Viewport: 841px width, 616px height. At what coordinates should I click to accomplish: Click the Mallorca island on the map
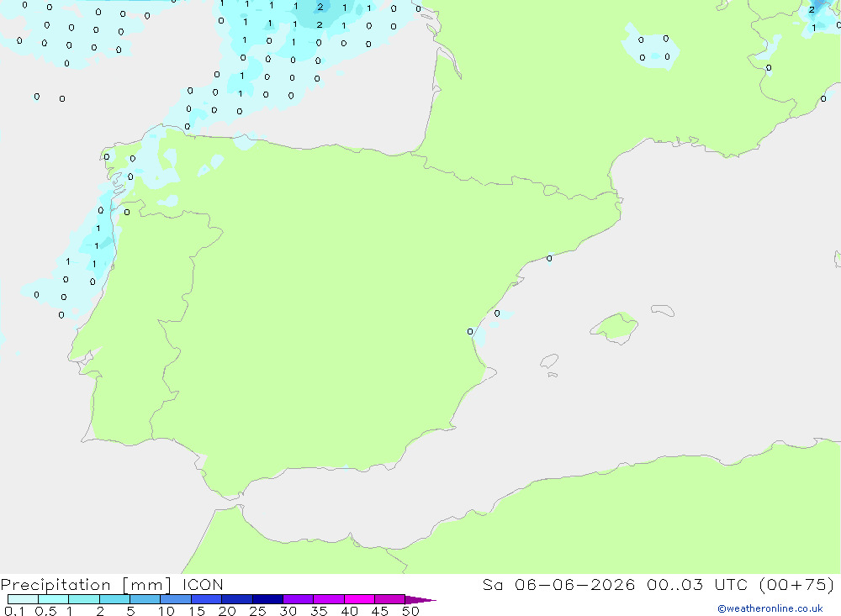pos(614,327)
